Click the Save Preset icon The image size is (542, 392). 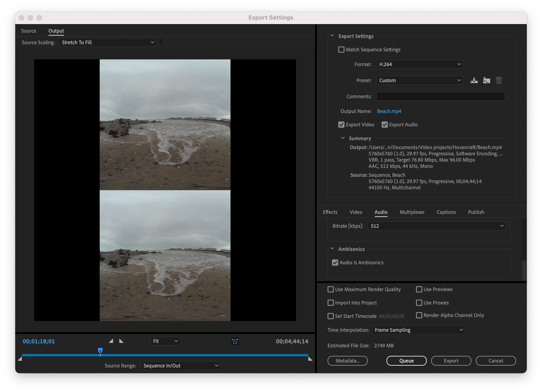[x=474, y=80]
